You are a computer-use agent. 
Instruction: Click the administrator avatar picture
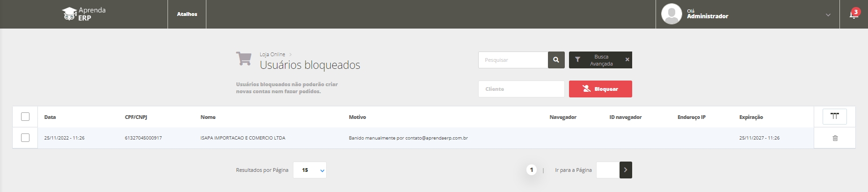671,14
